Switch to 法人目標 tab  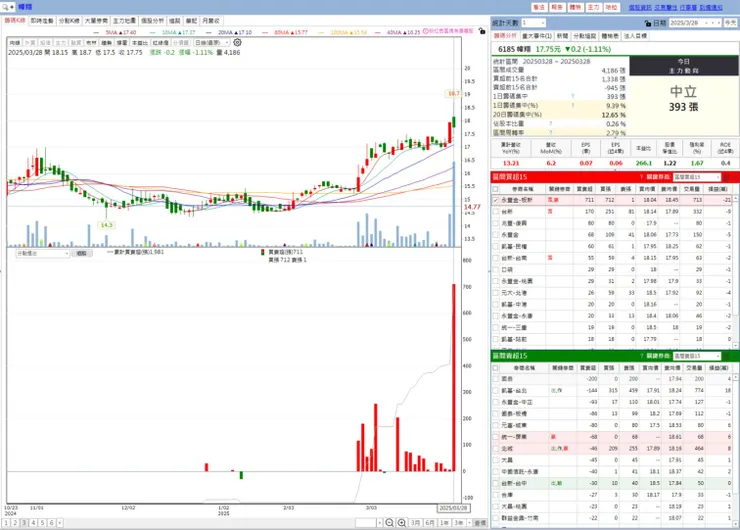(x=635, y=36)
